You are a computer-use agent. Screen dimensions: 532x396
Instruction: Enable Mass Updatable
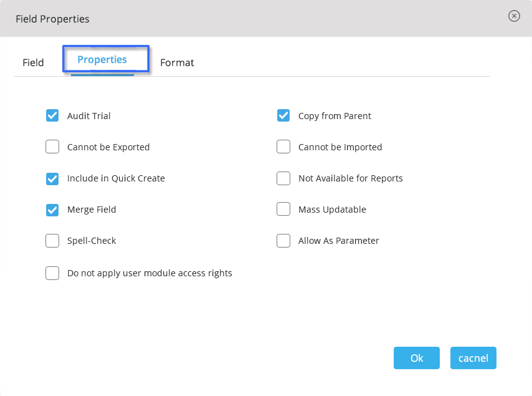283,210
